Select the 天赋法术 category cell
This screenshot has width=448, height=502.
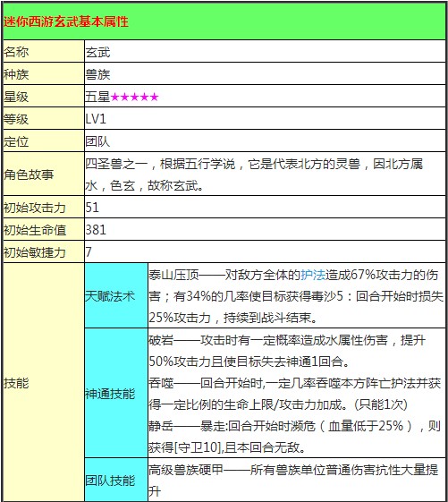pyautogui.click(x=116, y=295)
